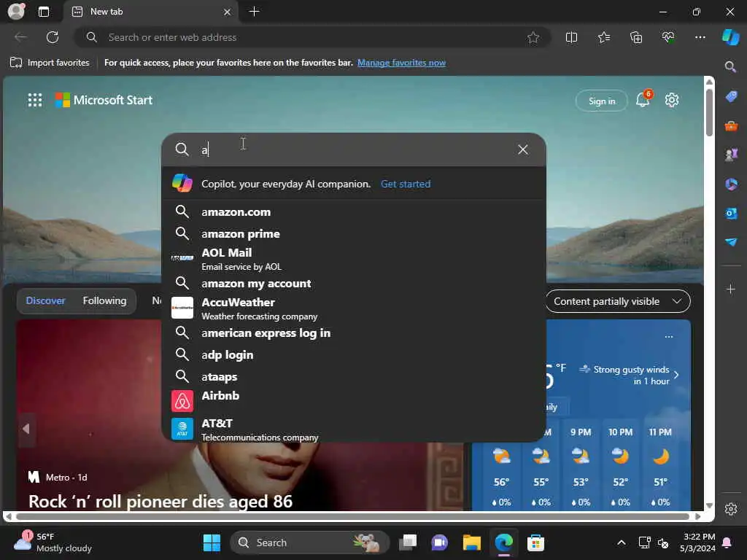
Task: Choose AOL Mail suggestion
Action: (x=354, y=259)
